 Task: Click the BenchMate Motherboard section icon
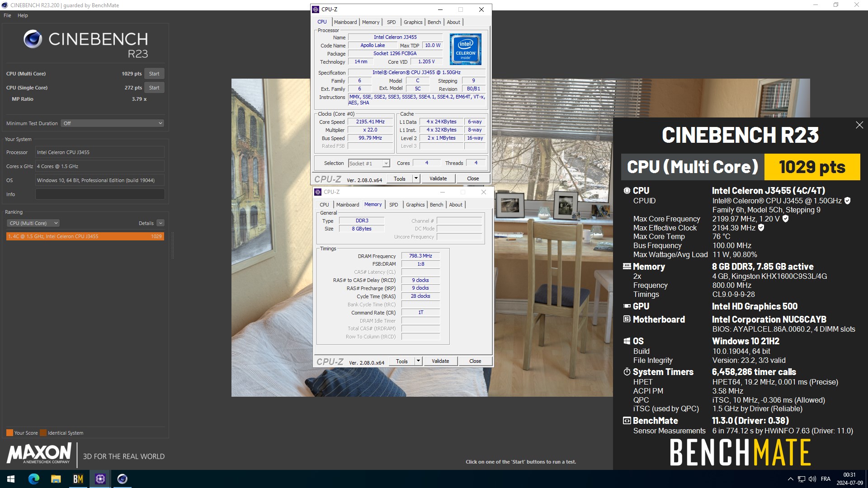point(627,319)
